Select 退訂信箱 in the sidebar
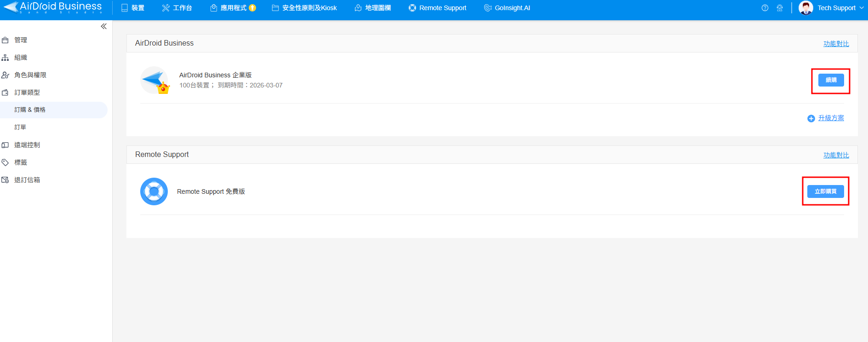This screenshot has height=342, width=868. [x=27, y=180]
